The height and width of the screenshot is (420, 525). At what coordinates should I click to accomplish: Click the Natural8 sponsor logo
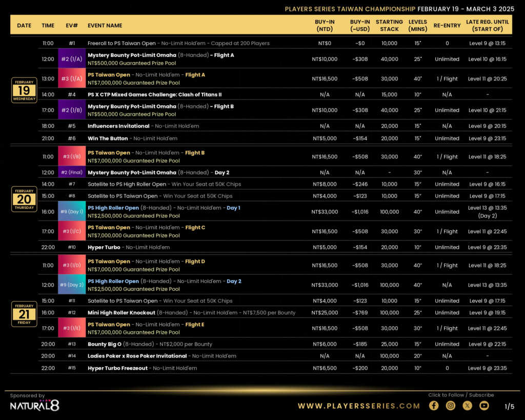34,406
